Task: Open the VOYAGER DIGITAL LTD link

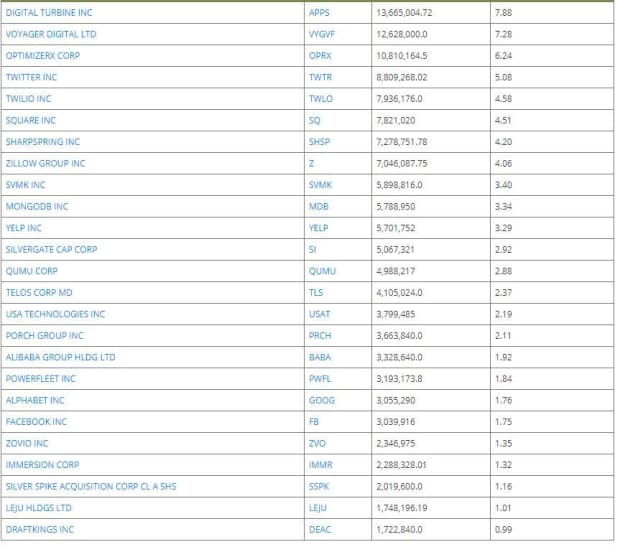Action: tap(51, 34)
